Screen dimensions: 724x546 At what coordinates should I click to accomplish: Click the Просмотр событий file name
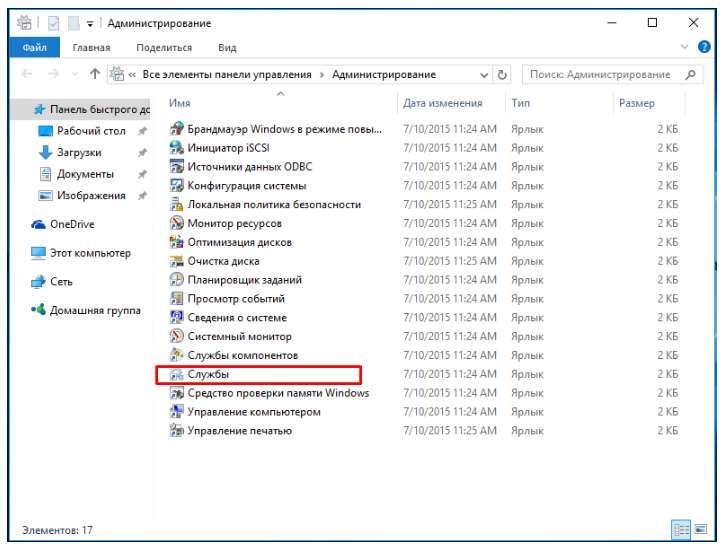click(x=236, y=299)
